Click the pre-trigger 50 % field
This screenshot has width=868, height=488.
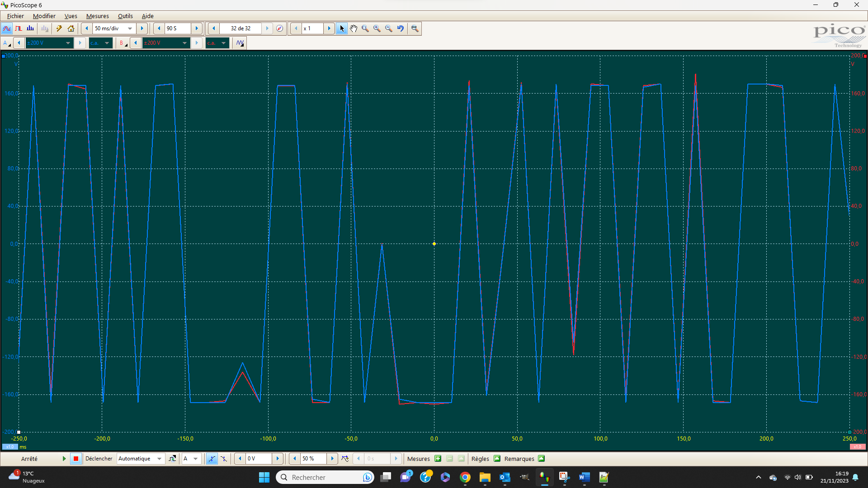[x=313, y=459]
